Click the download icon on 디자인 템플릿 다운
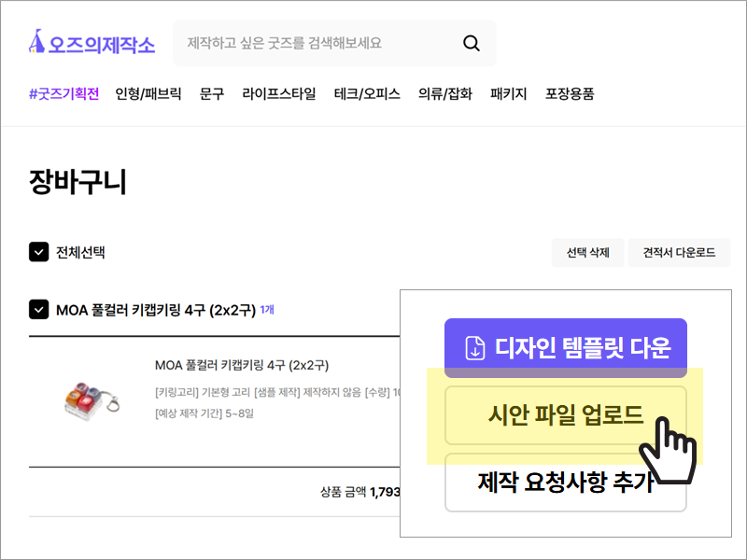Screen dimensions: 747x560 pyautogui.click(x=474, y=348)
